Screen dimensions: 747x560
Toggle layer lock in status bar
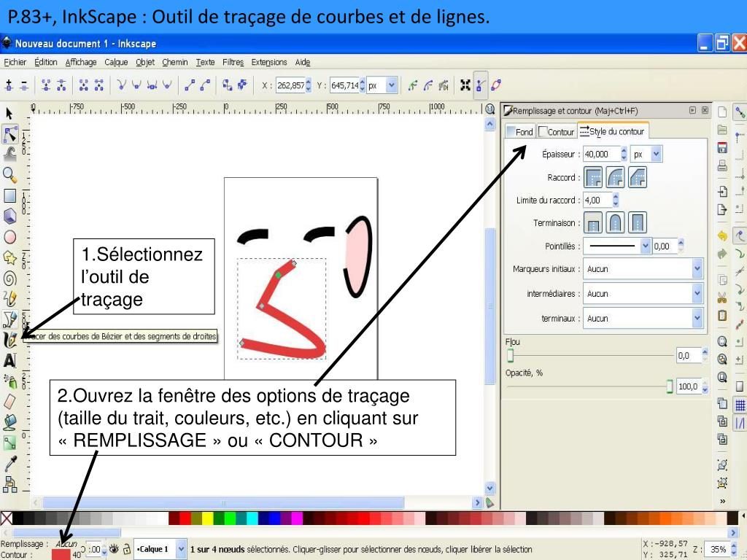(127, 549)
